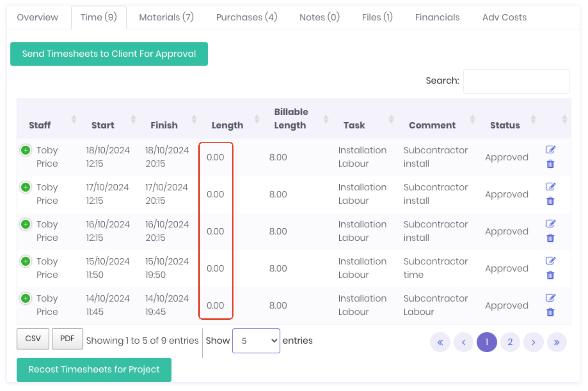Export the table as CSV
The image size is (588, 391).
32,339
